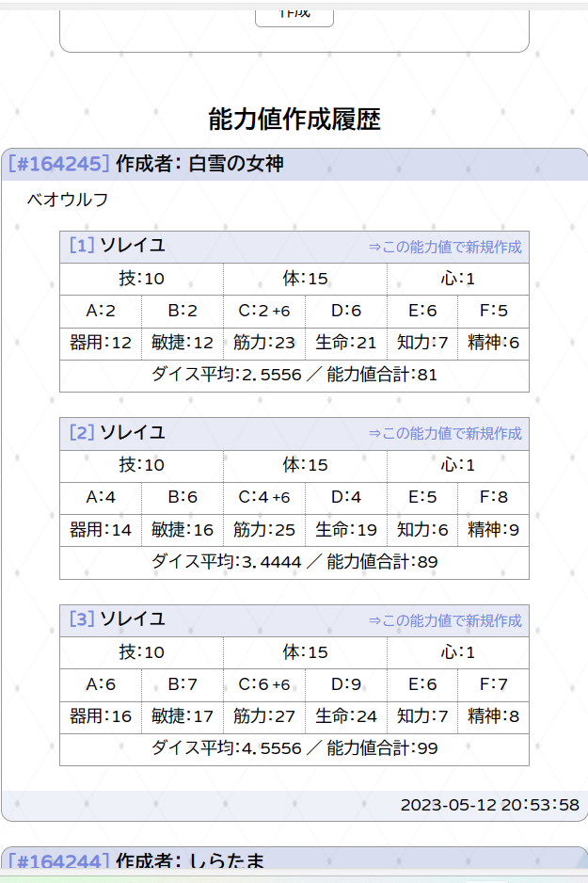
Task: Click the 筋力:23 cell
Action: coord(264,344)
